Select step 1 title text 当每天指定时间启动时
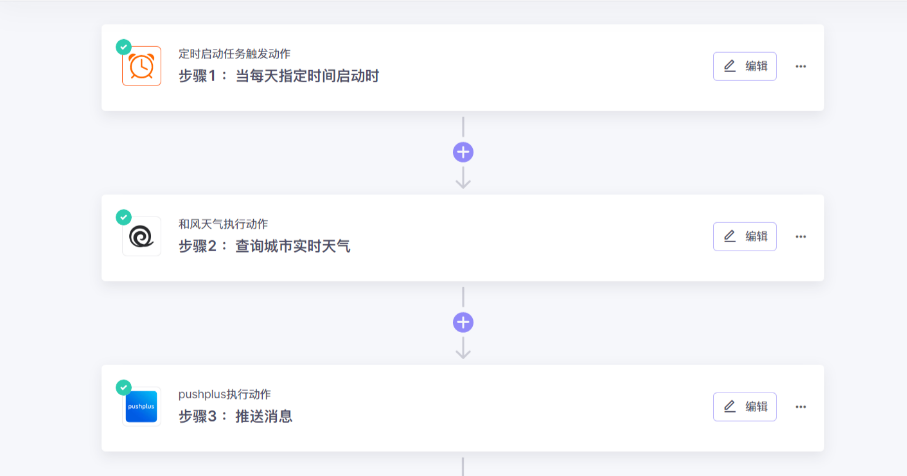Screen dimensions: 907x476 pos(306,76)
